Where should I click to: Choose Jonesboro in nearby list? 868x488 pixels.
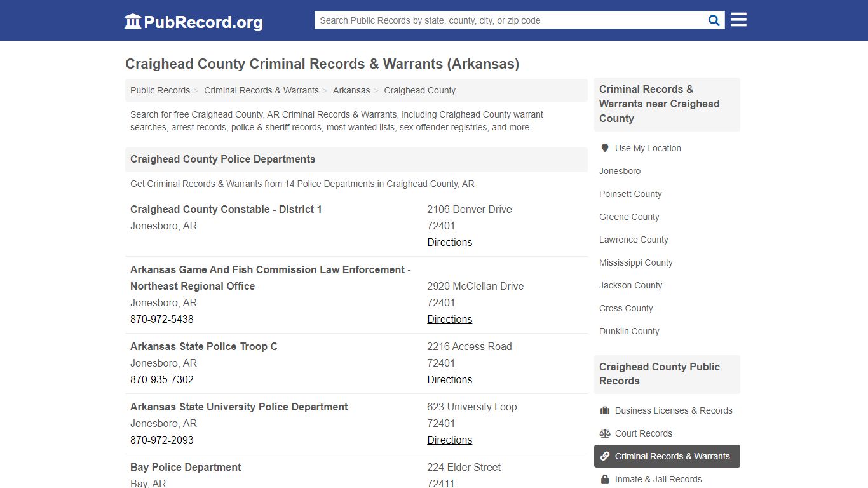point(620,171)
